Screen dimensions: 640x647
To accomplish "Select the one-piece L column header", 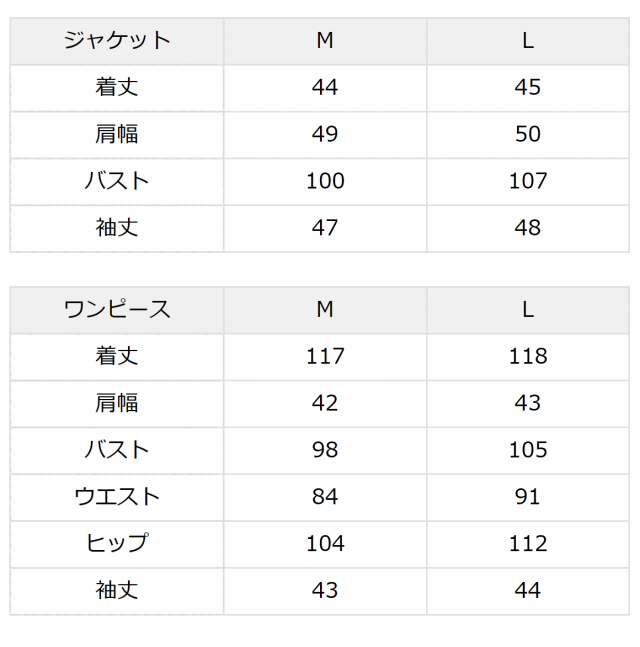I will click(x=528, y=310).
